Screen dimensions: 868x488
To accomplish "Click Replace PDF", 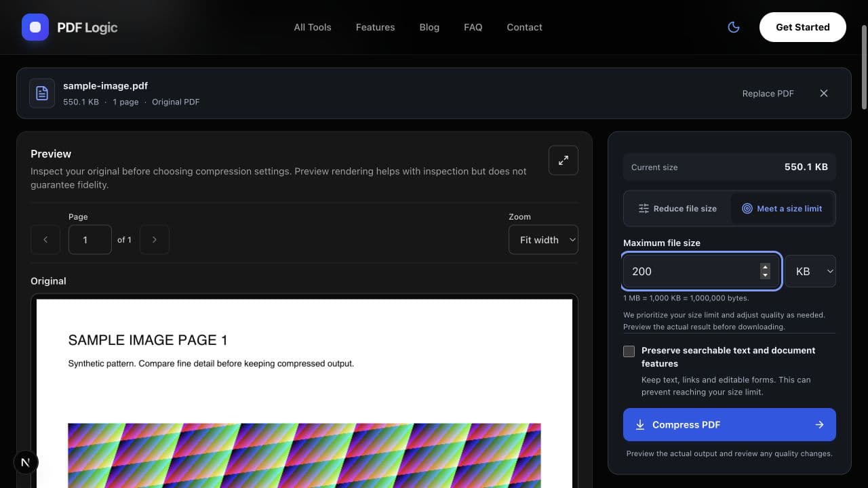I will (768, 94).
